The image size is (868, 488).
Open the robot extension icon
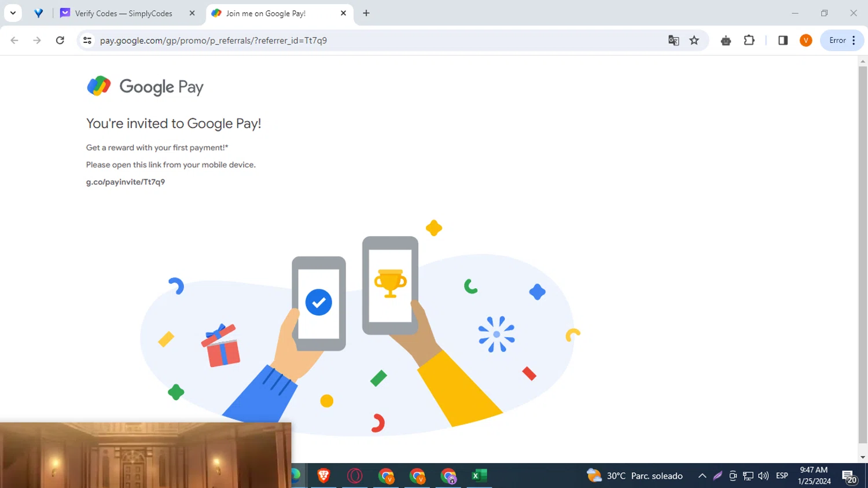(x=726, y=41)
